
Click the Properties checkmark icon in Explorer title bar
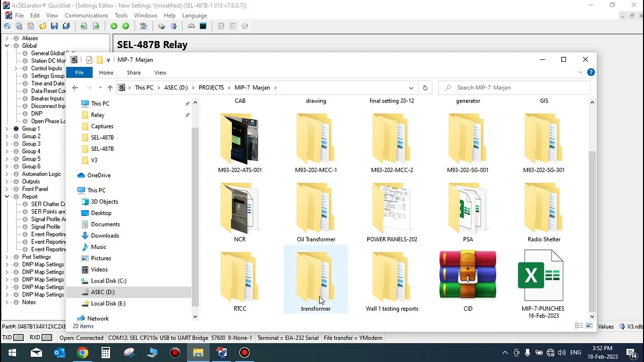click(89, 60)
